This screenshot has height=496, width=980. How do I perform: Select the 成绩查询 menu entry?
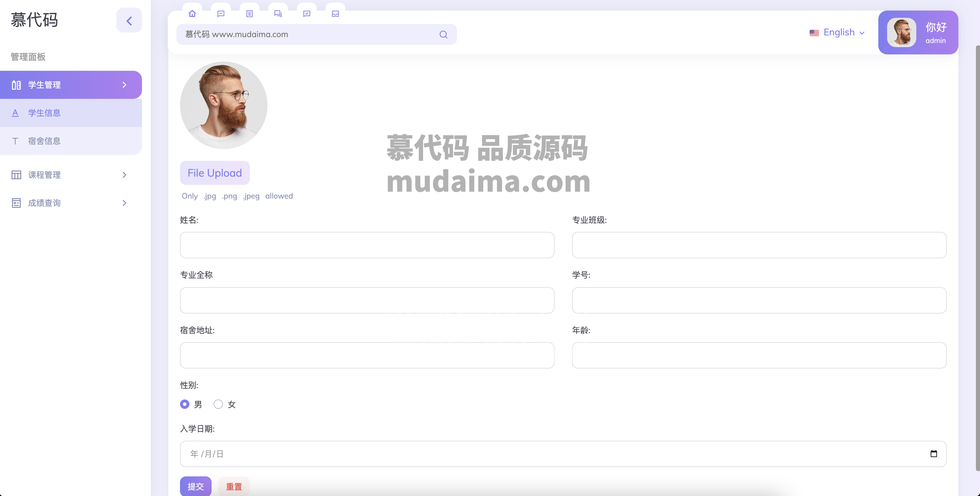click(x=71, y=203)
